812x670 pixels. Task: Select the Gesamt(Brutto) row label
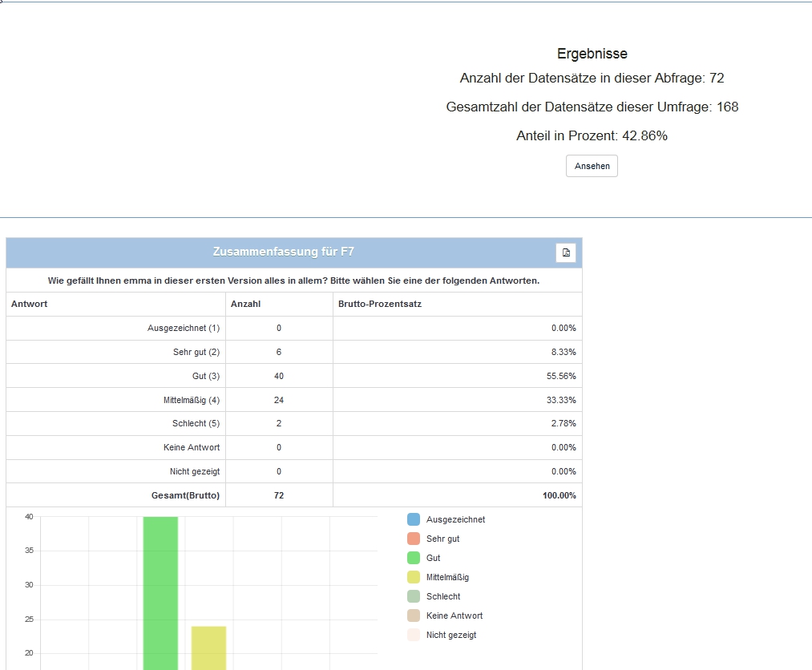pos(185,495)
